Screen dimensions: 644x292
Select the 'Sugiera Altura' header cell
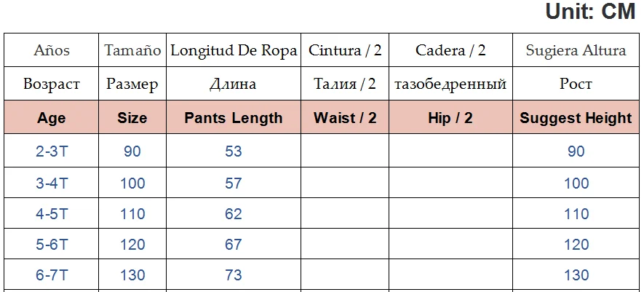point(576,50)
